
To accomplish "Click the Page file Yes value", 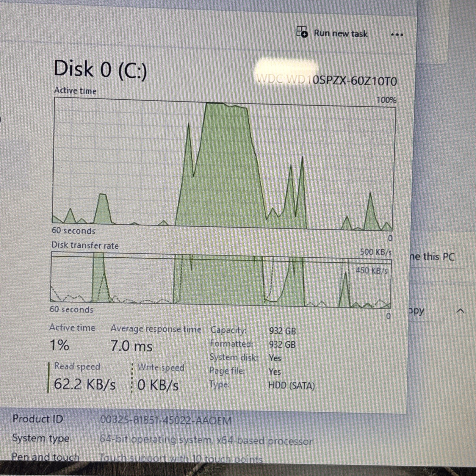I will (275, 372).
